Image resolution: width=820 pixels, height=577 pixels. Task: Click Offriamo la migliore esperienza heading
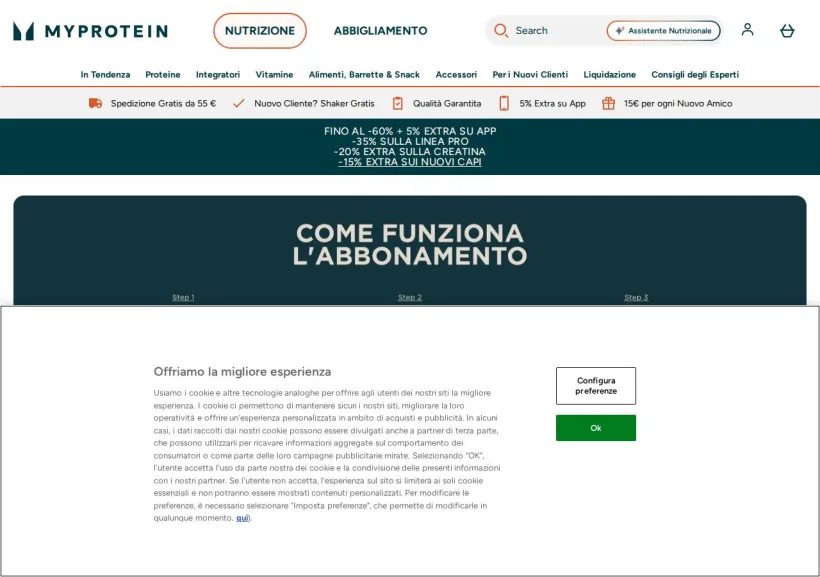[242, 371]
